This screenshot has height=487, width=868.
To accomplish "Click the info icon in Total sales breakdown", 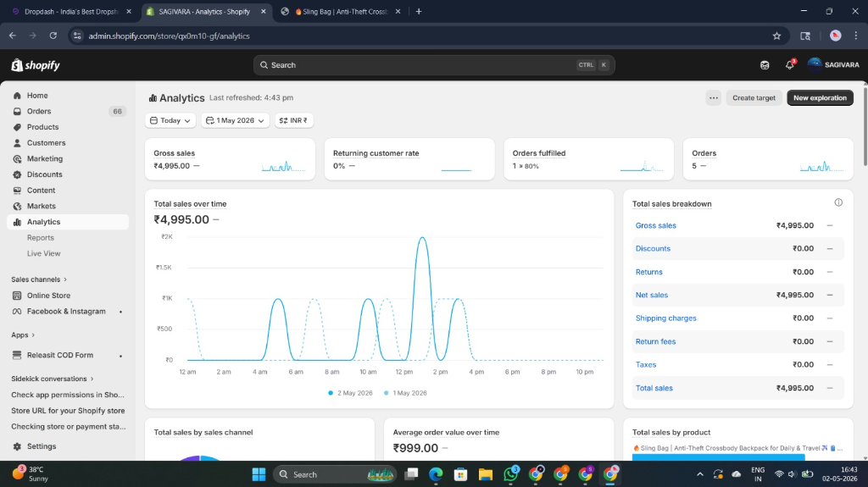I will coord(838,202).
